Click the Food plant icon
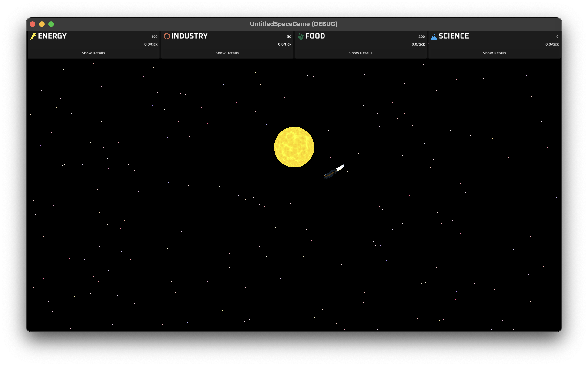The height and width of the screenshot is (366, 588). [300, 36]
